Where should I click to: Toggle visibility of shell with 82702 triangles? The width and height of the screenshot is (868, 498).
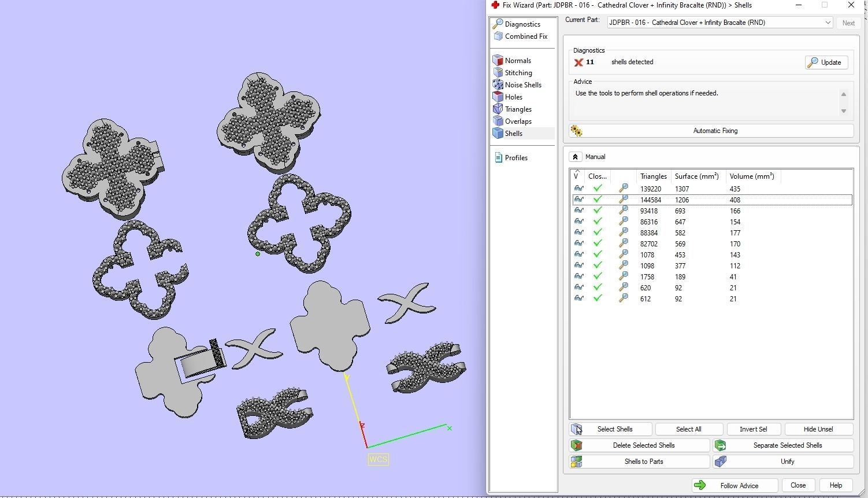click(x=578, y=244)
